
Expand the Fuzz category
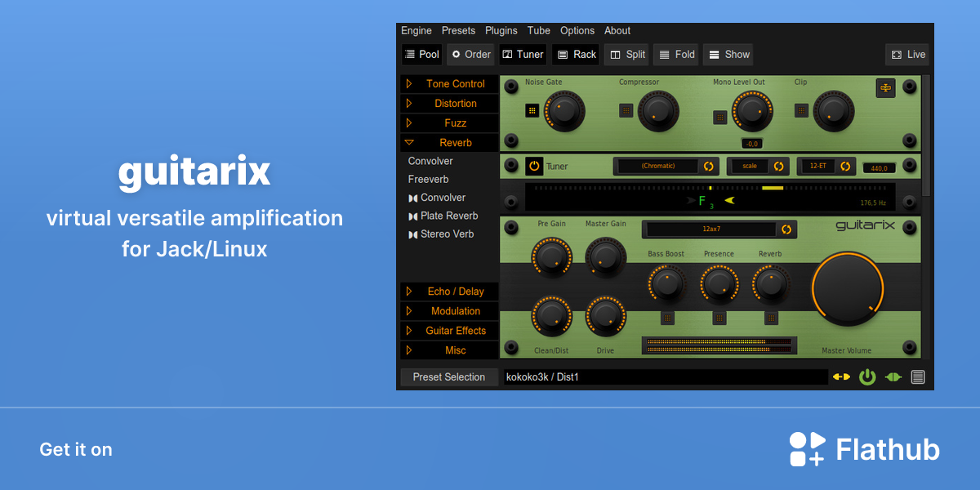pos(449,123)
